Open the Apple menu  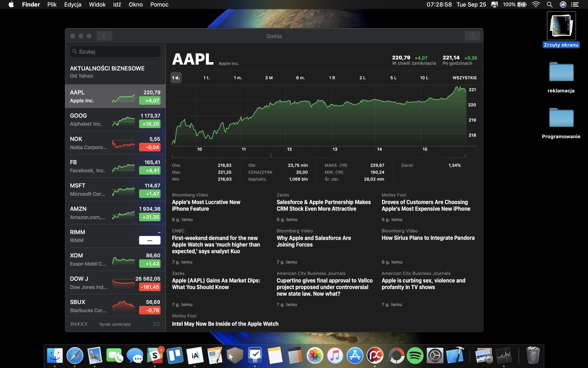(x=11, y=4)
